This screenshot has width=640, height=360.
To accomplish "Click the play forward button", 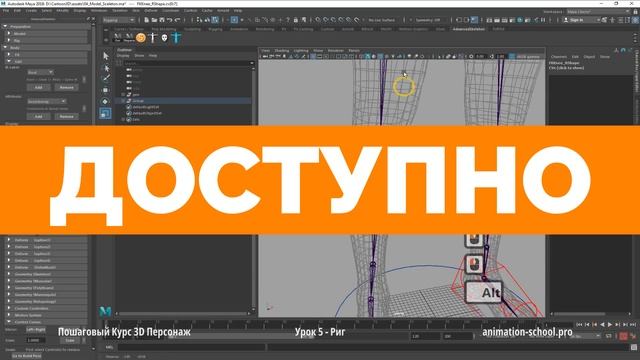I will [x=610, y=324].
